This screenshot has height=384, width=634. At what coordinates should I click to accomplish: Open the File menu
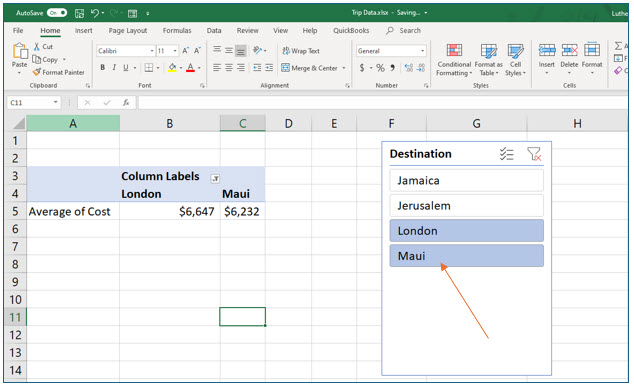tap(18, 30)
